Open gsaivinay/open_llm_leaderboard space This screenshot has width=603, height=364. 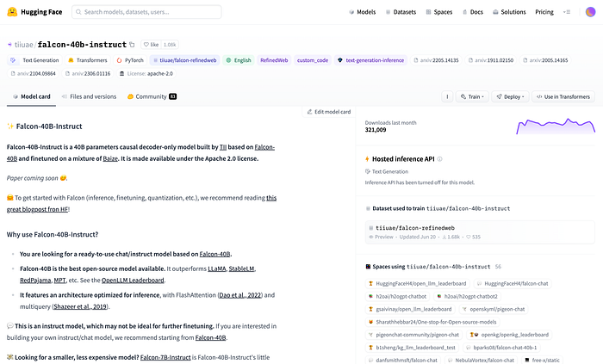coord(410,309)
